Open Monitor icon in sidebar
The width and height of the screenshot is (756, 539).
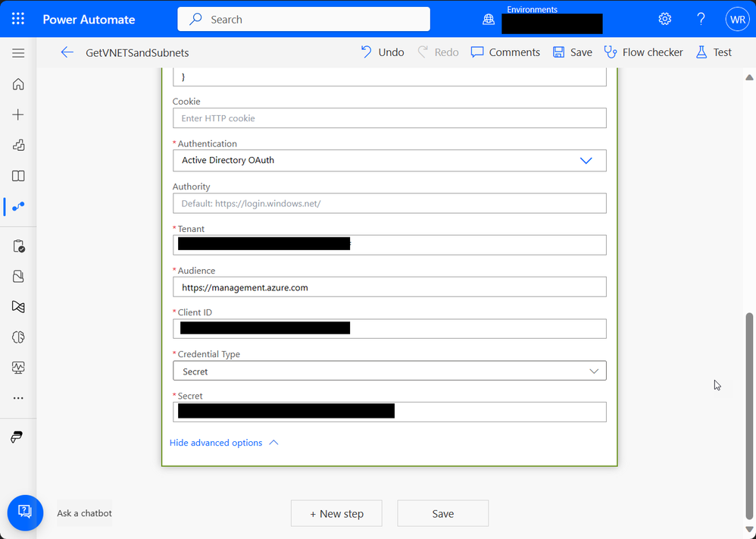(x=18, y=368)
